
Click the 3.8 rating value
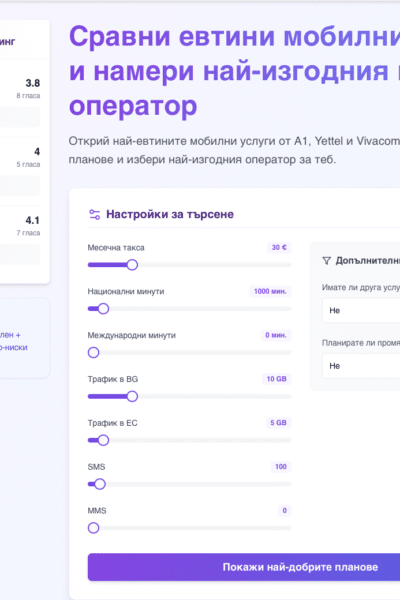[33, 83]
